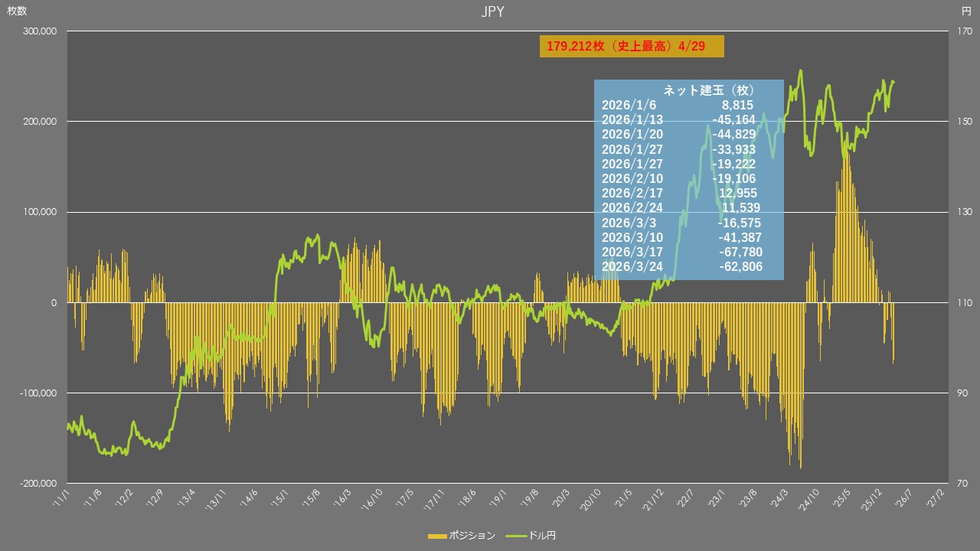Select the 2026/1/6 row showing 8,815
This screenshot has width=980, height=551.
[688, 106]
